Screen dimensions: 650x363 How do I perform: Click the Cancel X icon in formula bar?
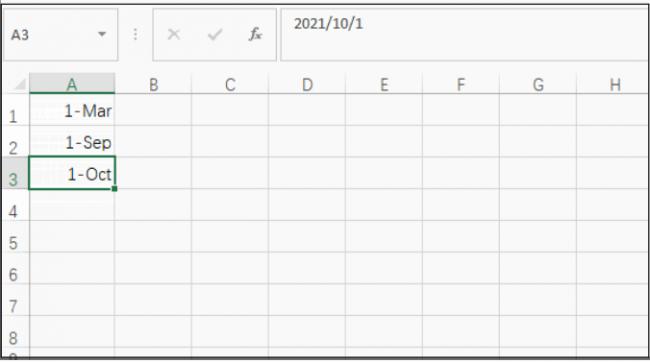click(x=174, y=34)
